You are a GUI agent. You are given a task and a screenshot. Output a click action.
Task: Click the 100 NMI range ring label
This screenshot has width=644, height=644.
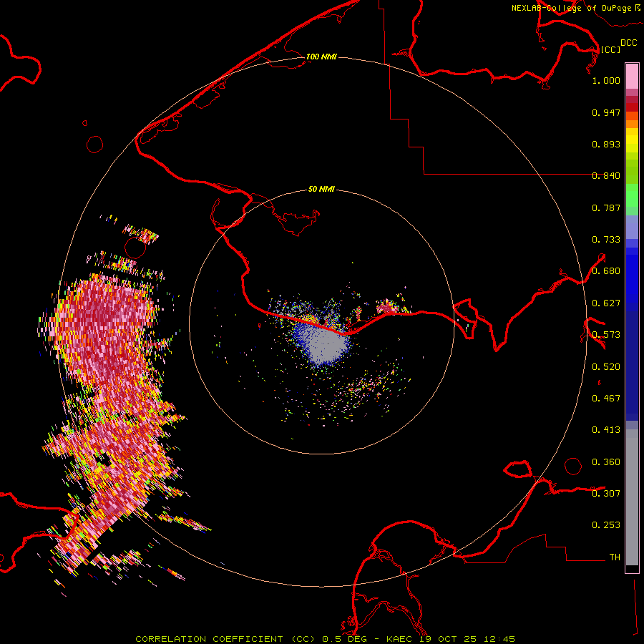(x=321, y=57)
